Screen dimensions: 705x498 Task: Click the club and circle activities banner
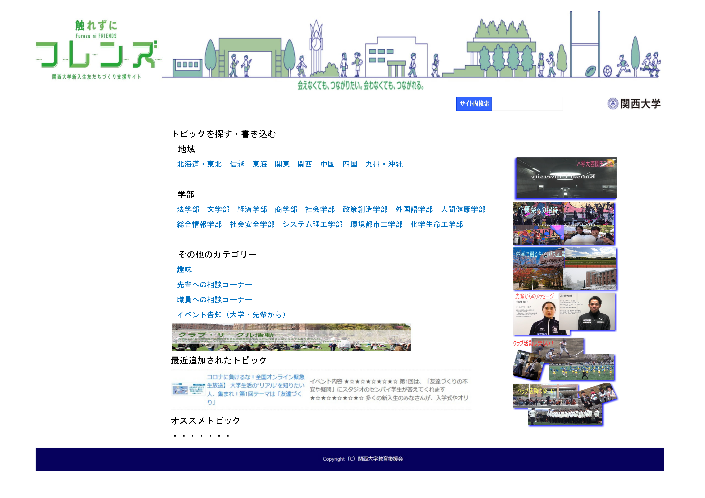(x=291, y=337)
